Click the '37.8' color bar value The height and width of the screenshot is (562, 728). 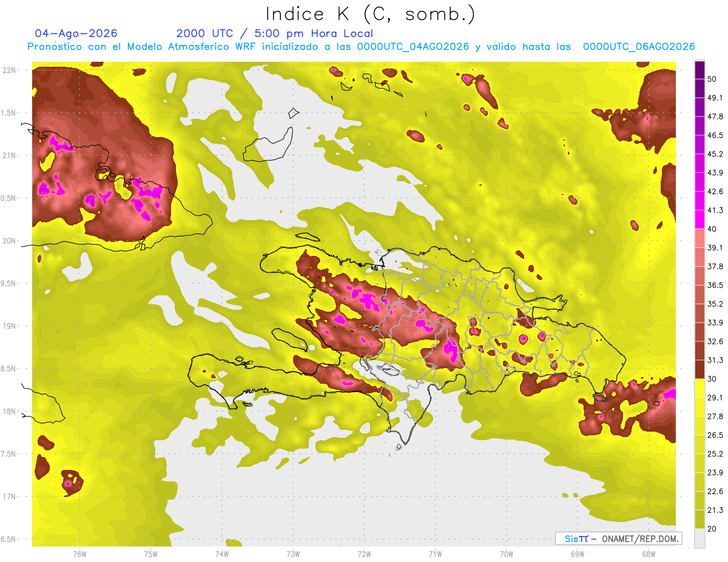pos(715,266)
